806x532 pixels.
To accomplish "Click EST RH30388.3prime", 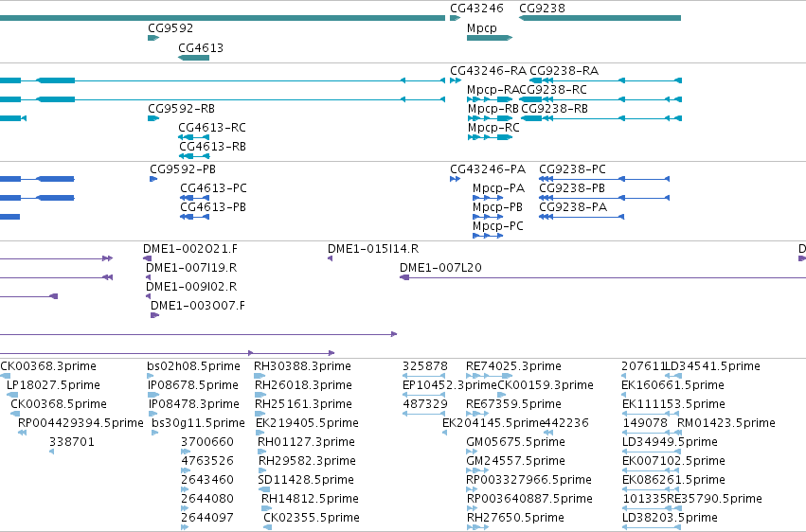I will pyautogui.click(x=302, y=366).
